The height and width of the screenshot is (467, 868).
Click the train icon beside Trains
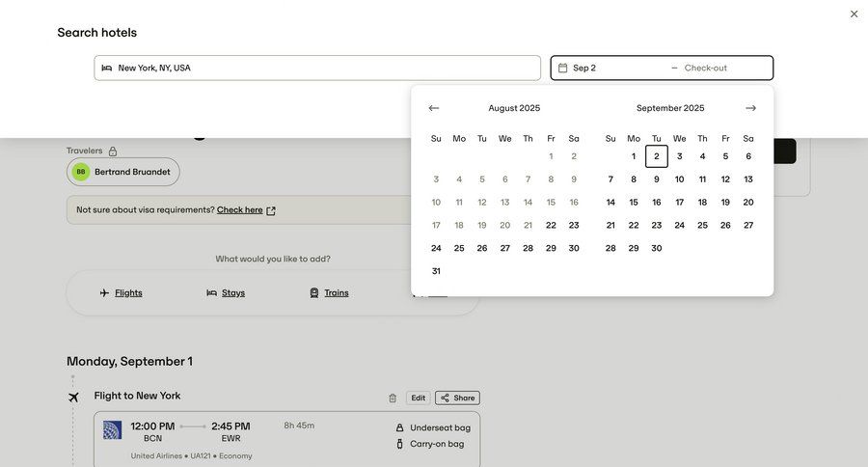(313, 292)
